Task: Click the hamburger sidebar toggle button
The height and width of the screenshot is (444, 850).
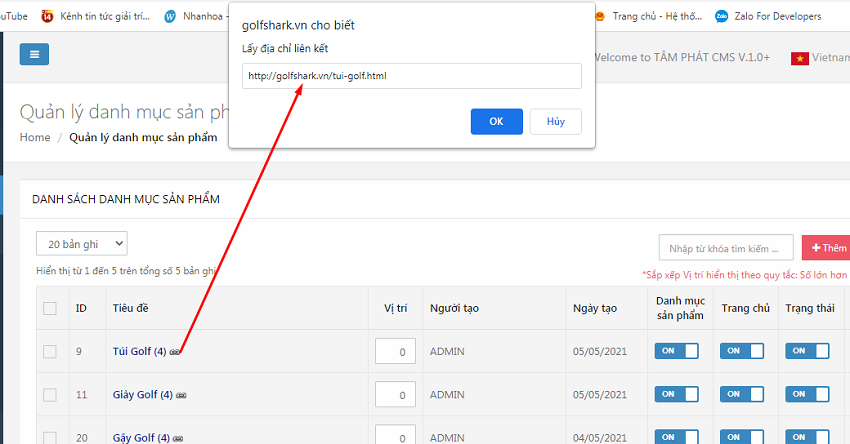Action: [34, 55]
